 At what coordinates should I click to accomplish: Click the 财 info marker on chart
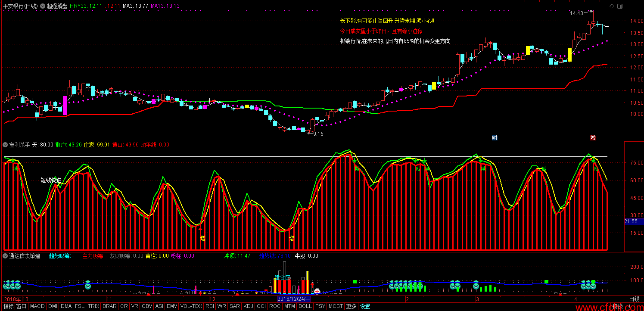click(495, 138)
